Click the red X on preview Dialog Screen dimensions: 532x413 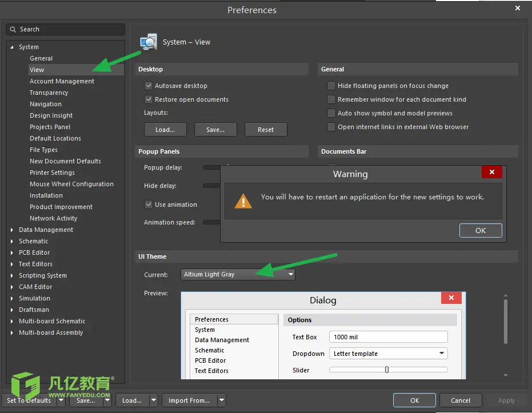451,298
